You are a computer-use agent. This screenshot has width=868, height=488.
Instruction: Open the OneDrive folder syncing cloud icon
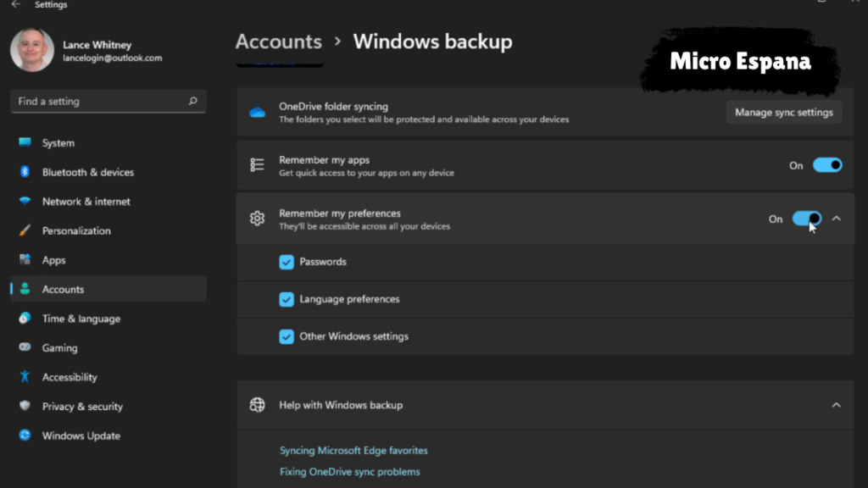(x=257, y=110)
